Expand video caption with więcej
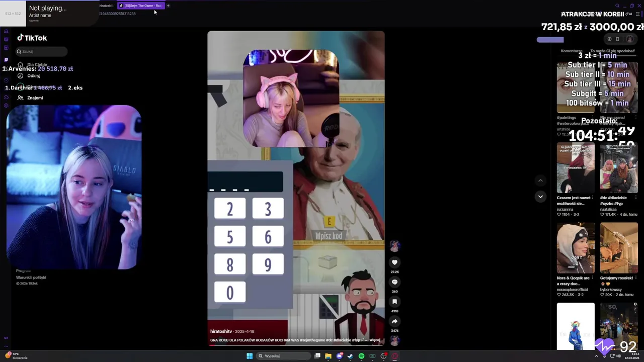This screenshot has width=644, height=362. pos(375,340)
